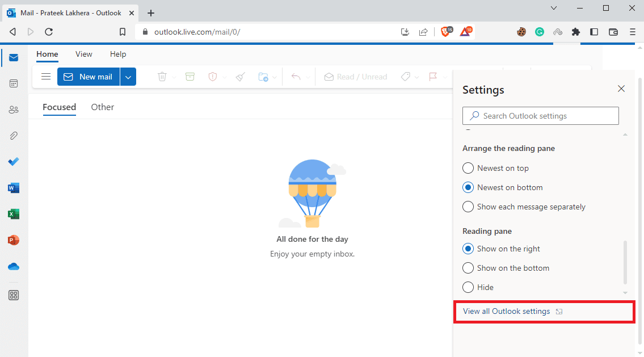Click the Brave Shields lion icon

coord(446,32)
